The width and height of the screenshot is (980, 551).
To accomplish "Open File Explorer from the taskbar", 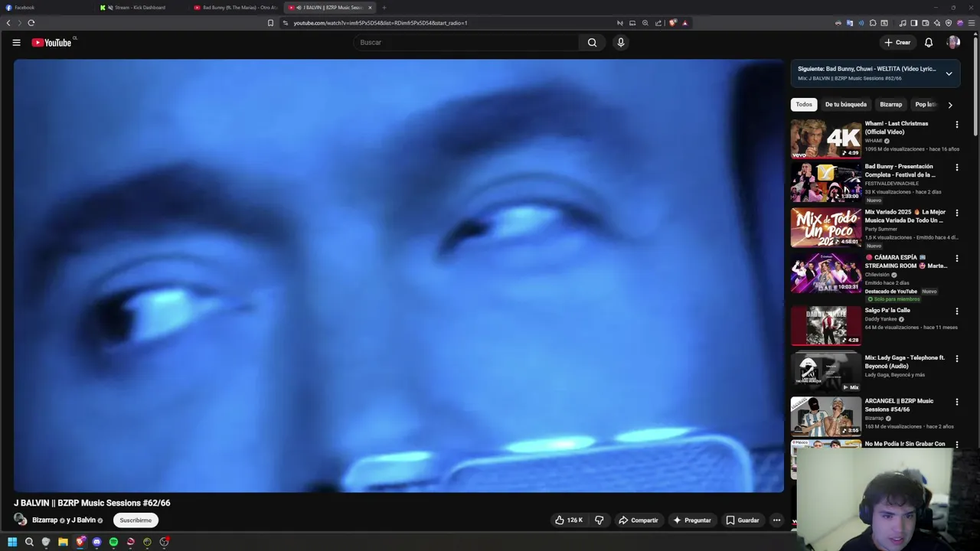I will 63,542.
